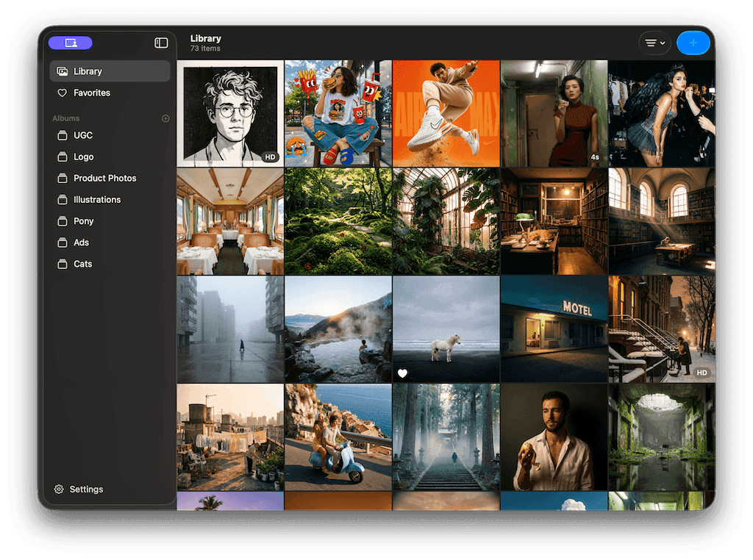Open the overgrown greenhouse image
This screenshot has height=560, width=753.
446,221
